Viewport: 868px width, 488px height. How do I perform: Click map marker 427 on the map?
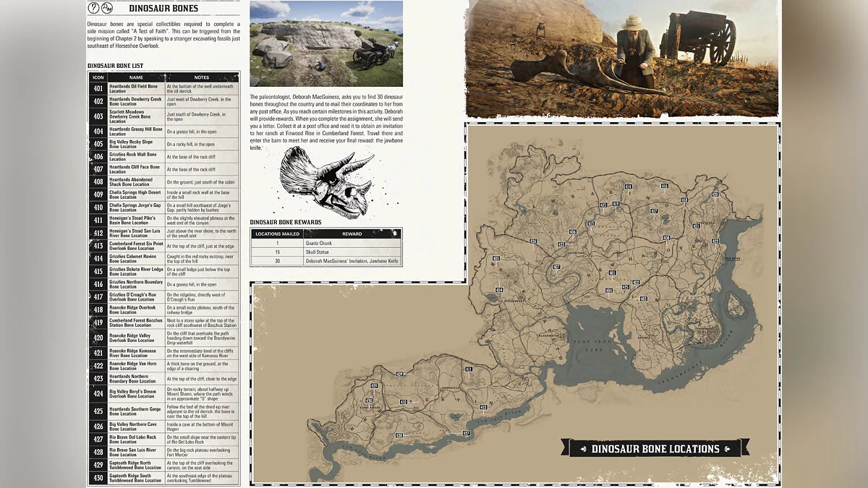coord(467,433)
